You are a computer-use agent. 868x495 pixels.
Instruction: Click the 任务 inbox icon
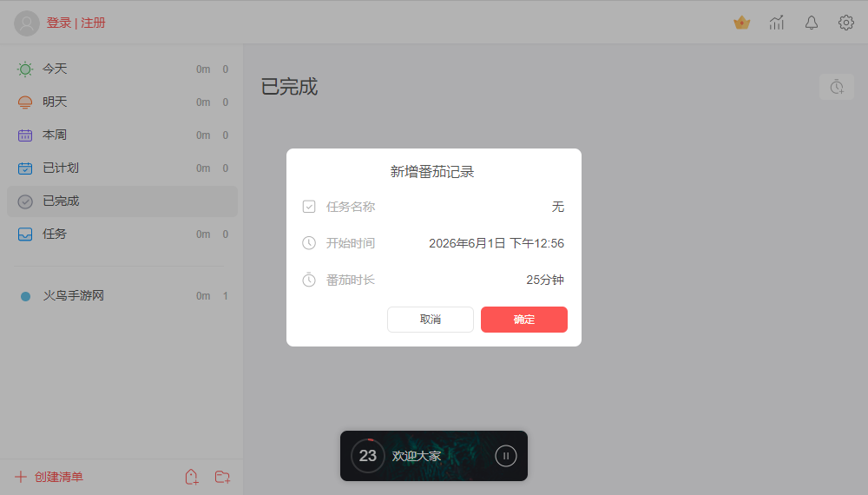25,234
